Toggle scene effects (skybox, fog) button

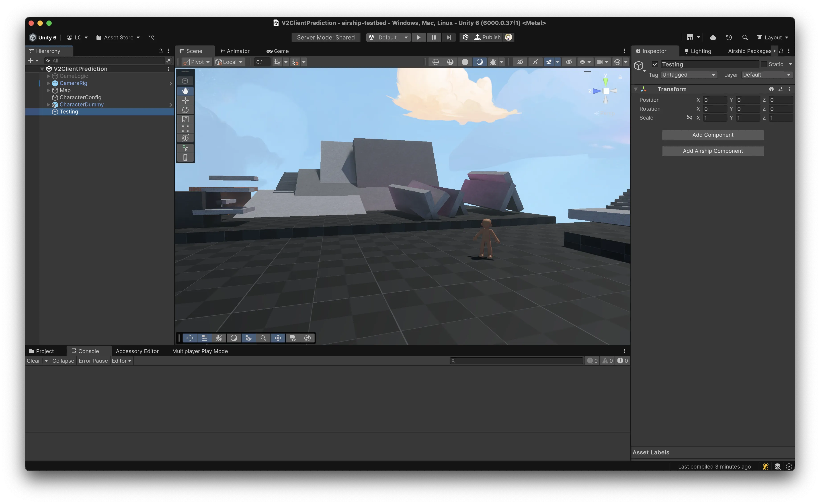click(549, 62)
